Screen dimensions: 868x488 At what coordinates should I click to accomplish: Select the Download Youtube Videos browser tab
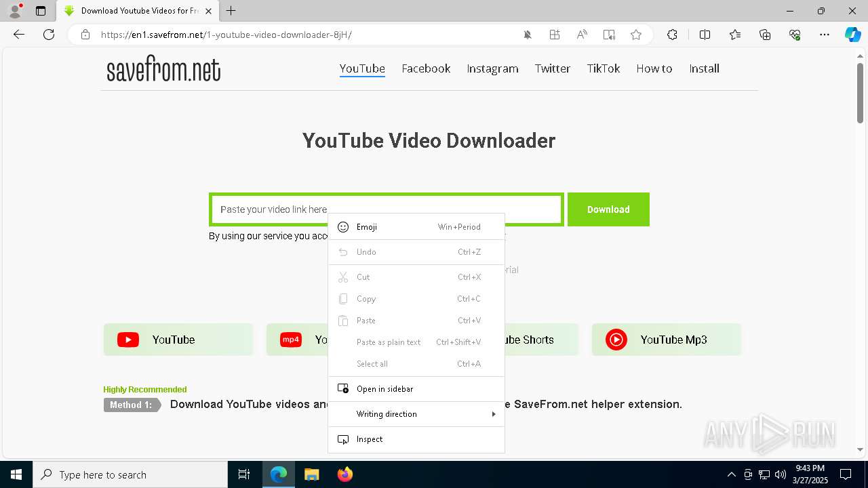[x=138, y=11]
